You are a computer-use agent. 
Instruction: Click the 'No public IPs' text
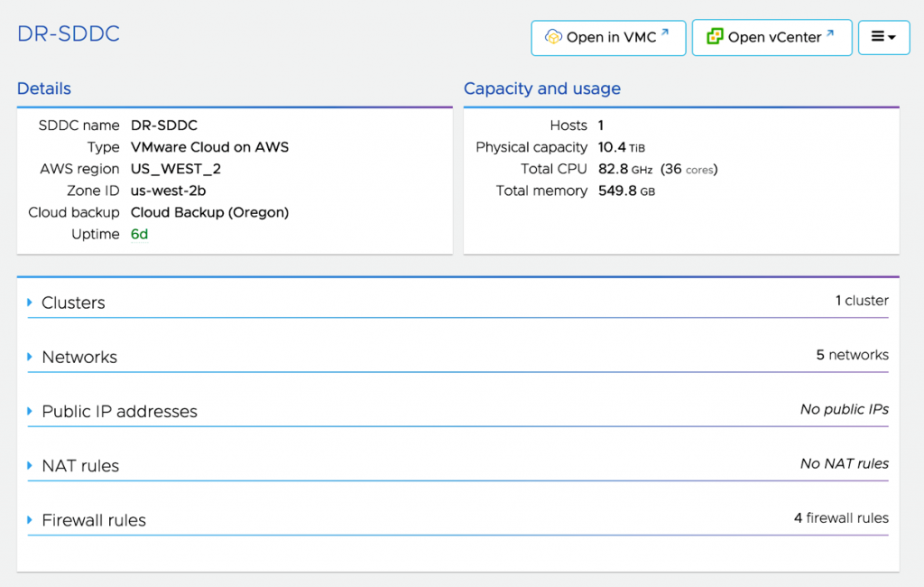(844, 409)
